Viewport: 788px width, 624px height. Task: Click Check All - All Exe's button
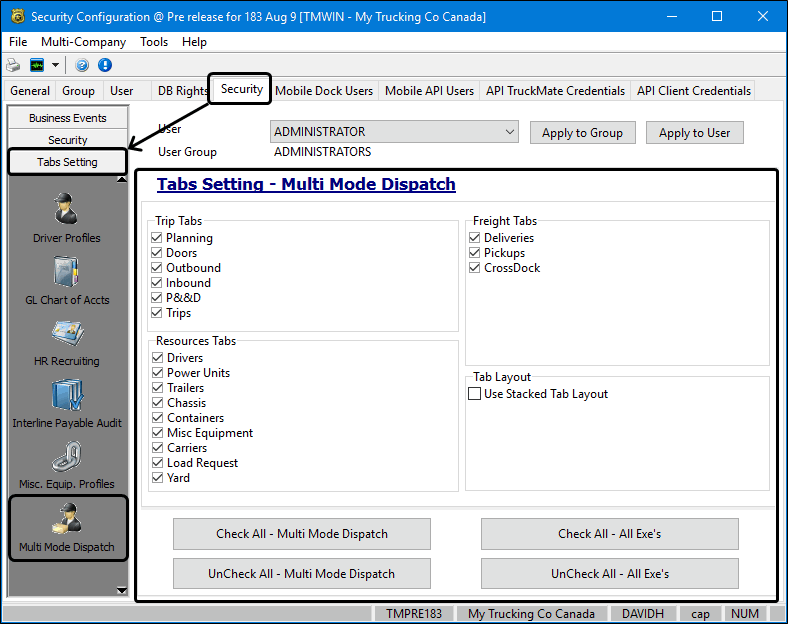click(609, 534)
